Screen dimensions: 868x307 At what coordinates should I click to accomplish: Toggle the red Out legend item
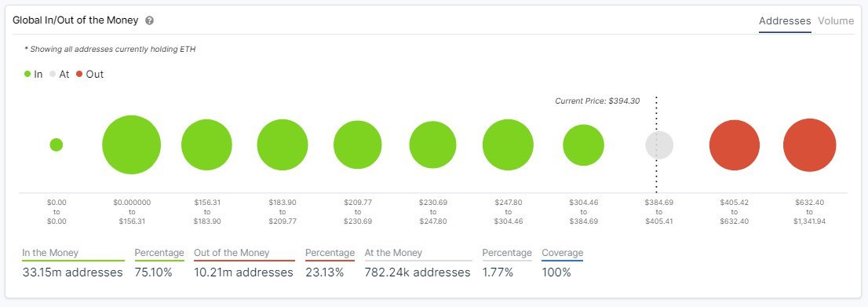[x=89, y=75]
